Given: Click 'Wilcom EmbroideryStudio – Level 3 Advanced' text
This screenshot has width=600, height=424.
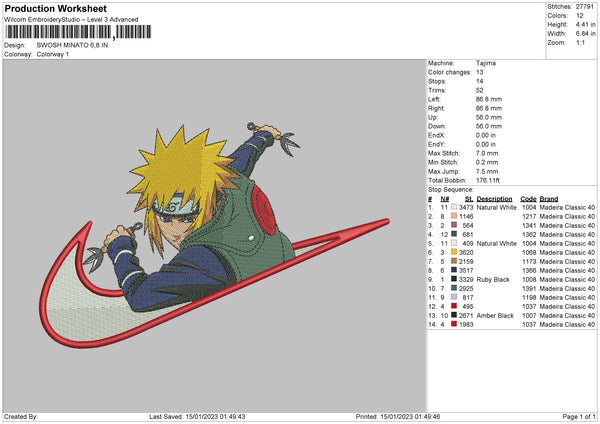Looking at the screenshot, I should click(x=71, y=20).
